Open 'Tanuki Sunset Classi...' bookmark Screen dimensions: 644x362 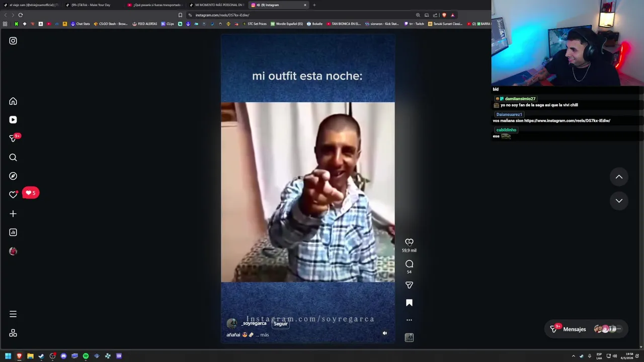(x=445, y=24)
